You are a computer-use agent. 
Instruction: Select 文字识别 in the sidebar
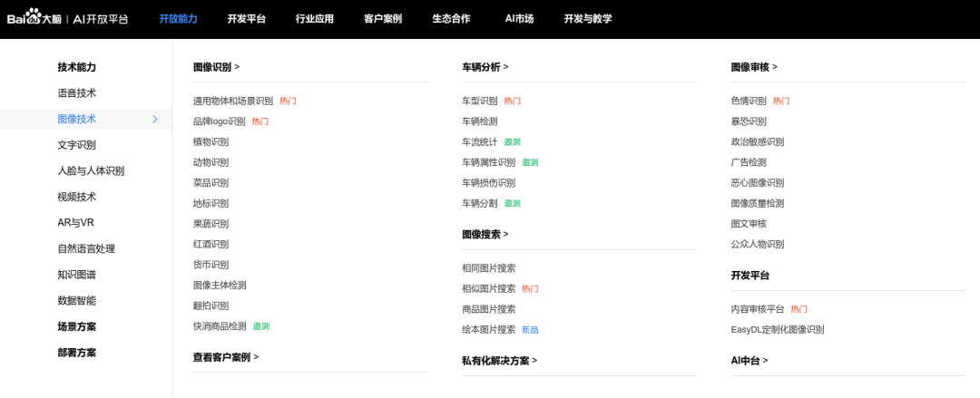(x=77, y=145)
